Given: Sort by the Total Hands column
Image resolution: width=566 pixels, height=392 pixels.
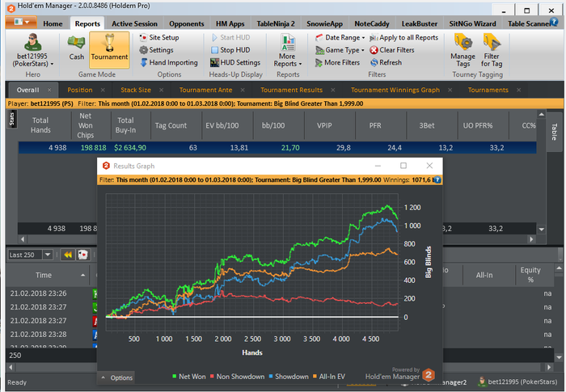Looking at the screenshot, I should 40,125.
